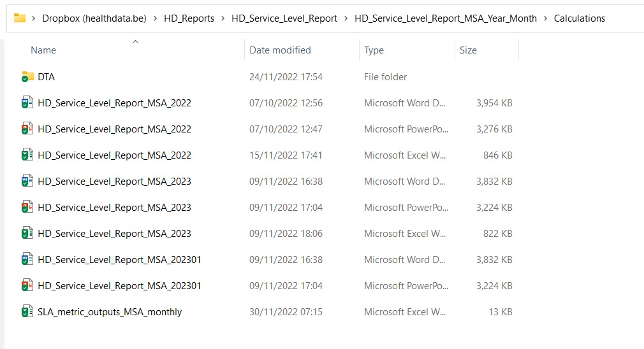Sort files by Name column header
Viewport: 644px width, 349px height.
click(43, 50)
